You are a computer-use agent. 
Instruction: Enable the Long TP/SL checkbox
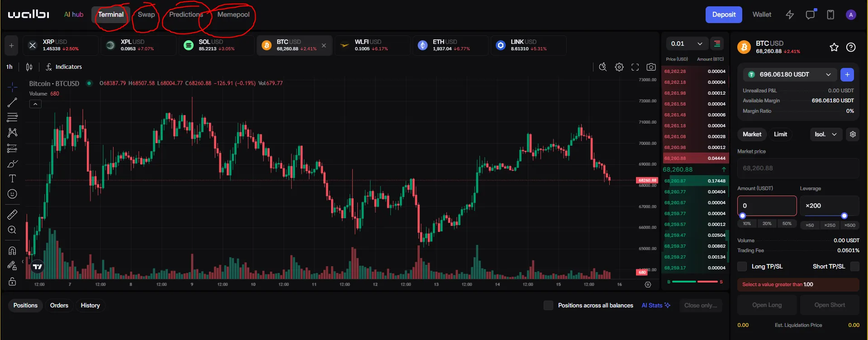pos(742,266)
